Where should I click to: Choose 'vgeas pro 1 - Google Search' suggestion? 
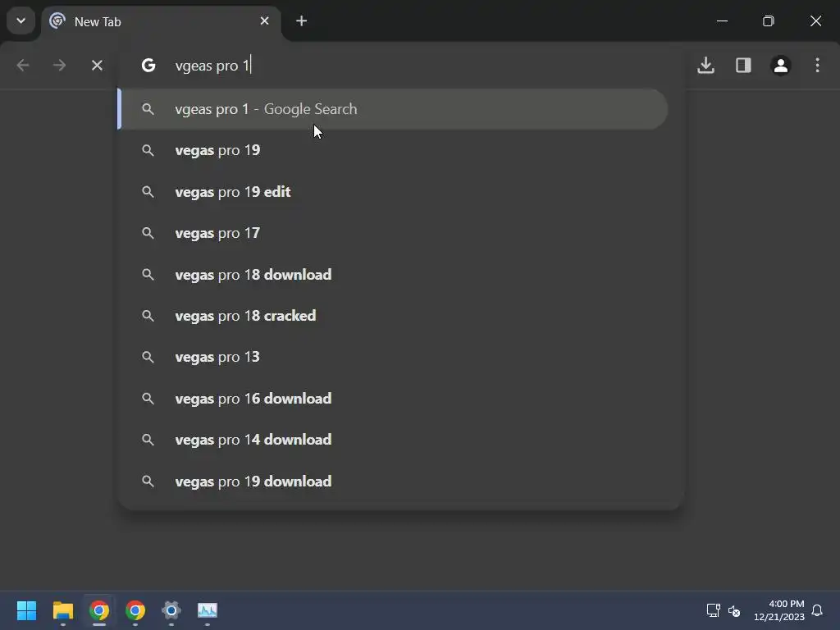393,109
